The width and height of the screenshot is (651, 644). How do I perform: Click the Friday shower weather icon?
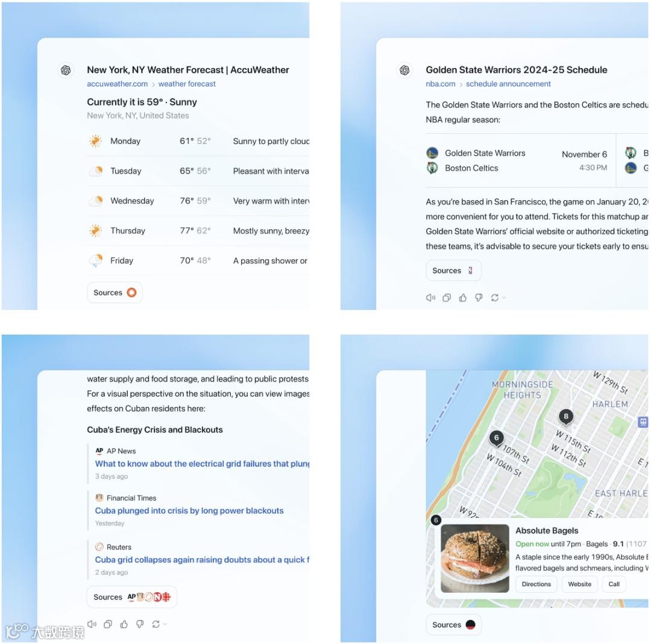[x=96, y=260]
